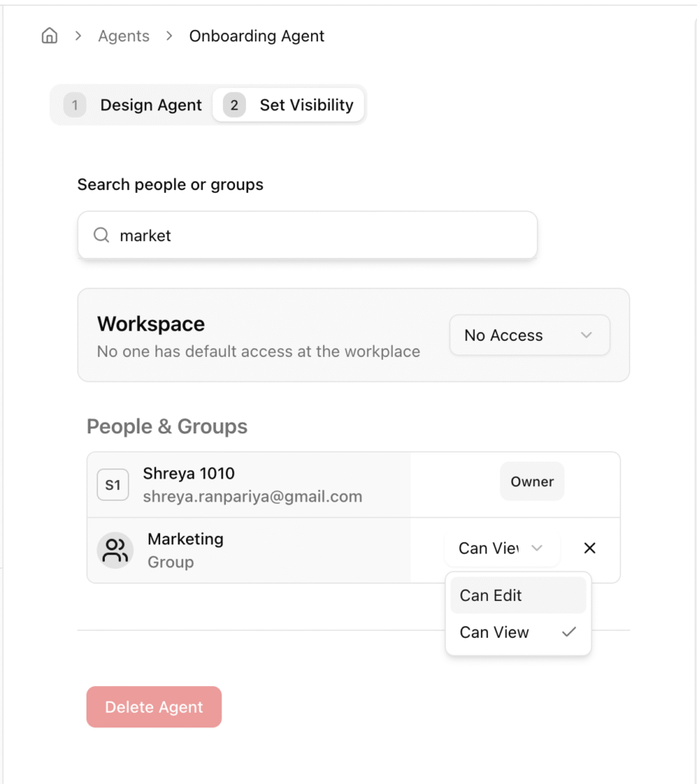Viewport: 697px width, 784px height.
Task: Click the No Access dropdown chevron arrow
Action: click(587, 335)
